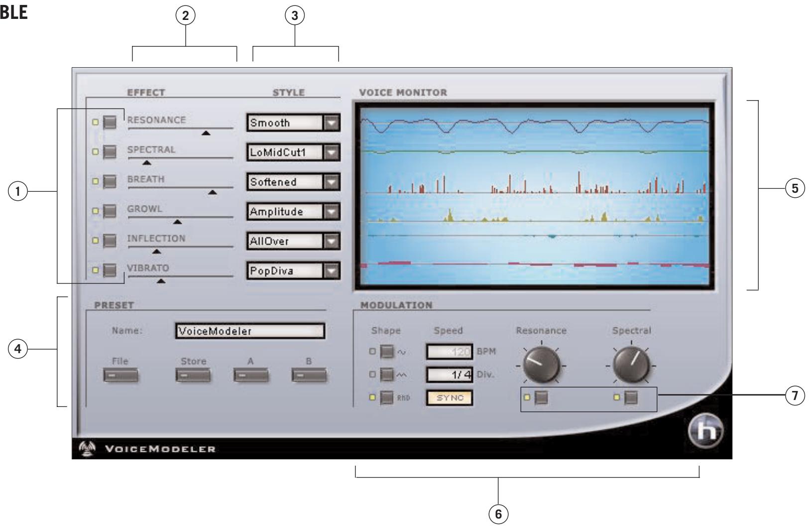Screen dimensions: 812x529
Task: Toggle the INFLECTION effect on/off button
Action: (x=110, y=241)
